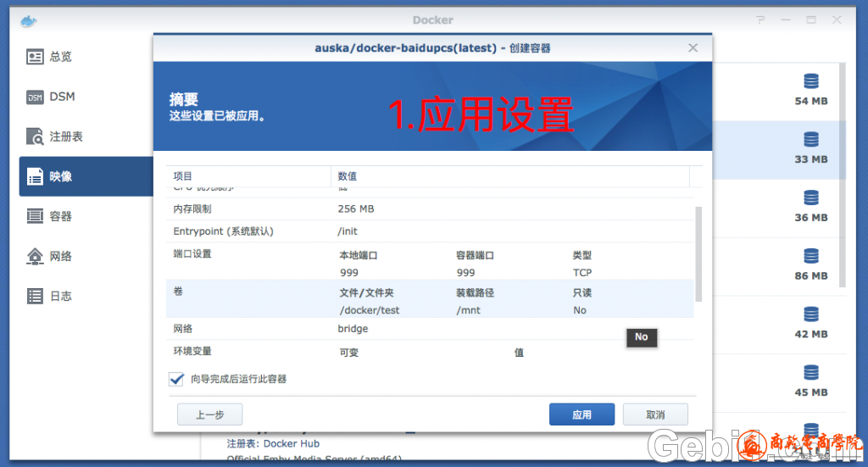Click the 256 MB memory value
The width and height of the screenshot is (868, 467).
[356, 209]
